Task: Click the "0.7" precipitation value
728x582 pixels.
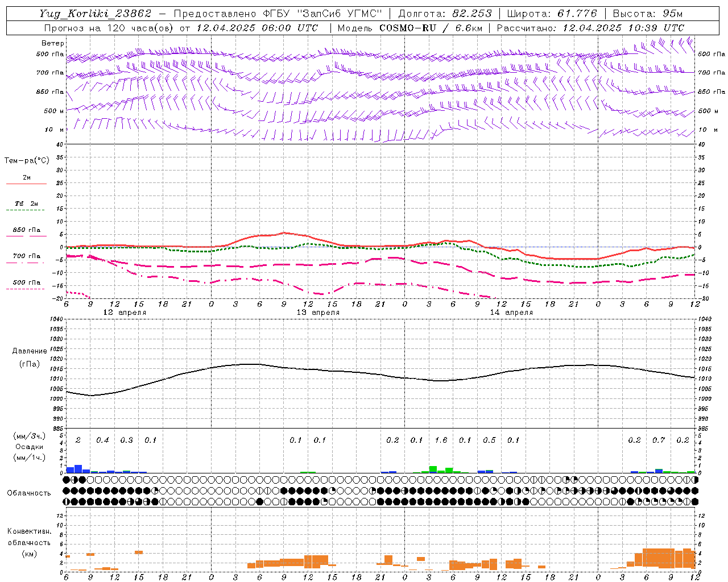Action: (x=659, y=440)
